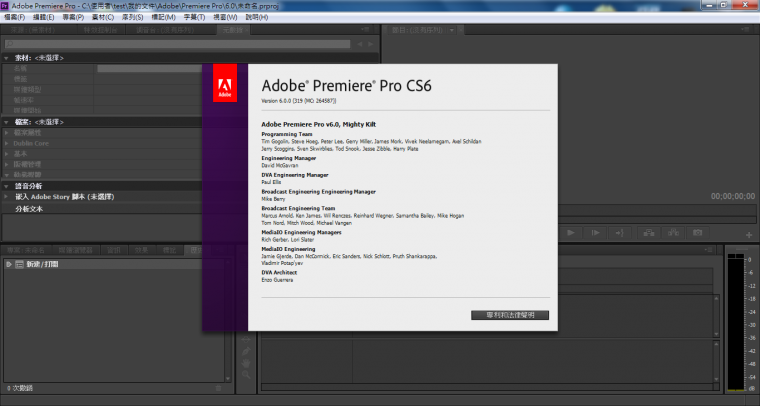Viewport: 760px width, 406px height.
Task: Close the 元數據 tab with its x
Action: pyautogui.click(x=247, y=30)
